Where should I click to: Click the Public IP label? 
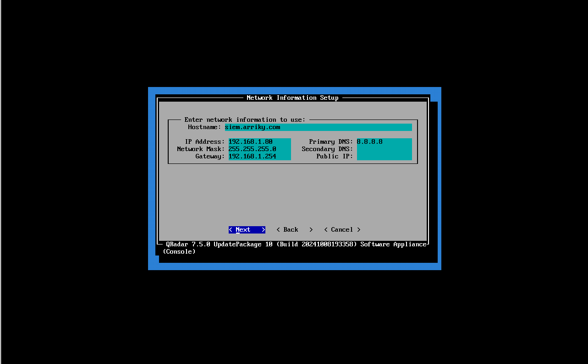335,157
